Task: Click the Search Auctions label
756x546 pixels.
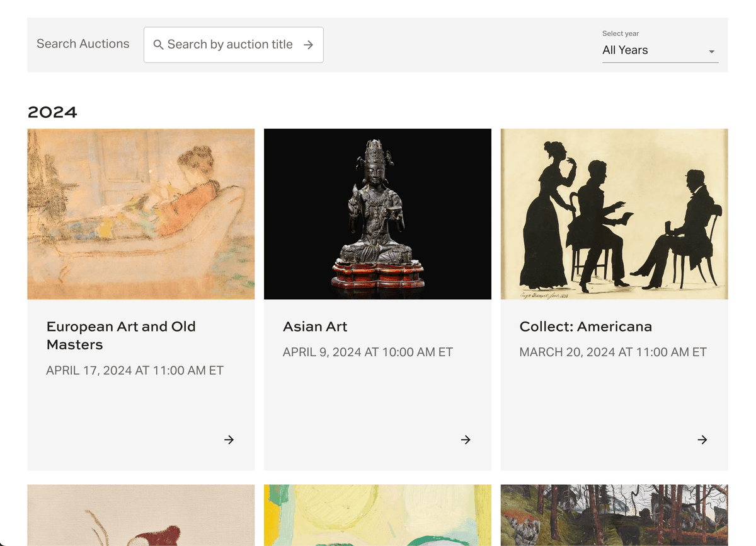Action: 83,44
